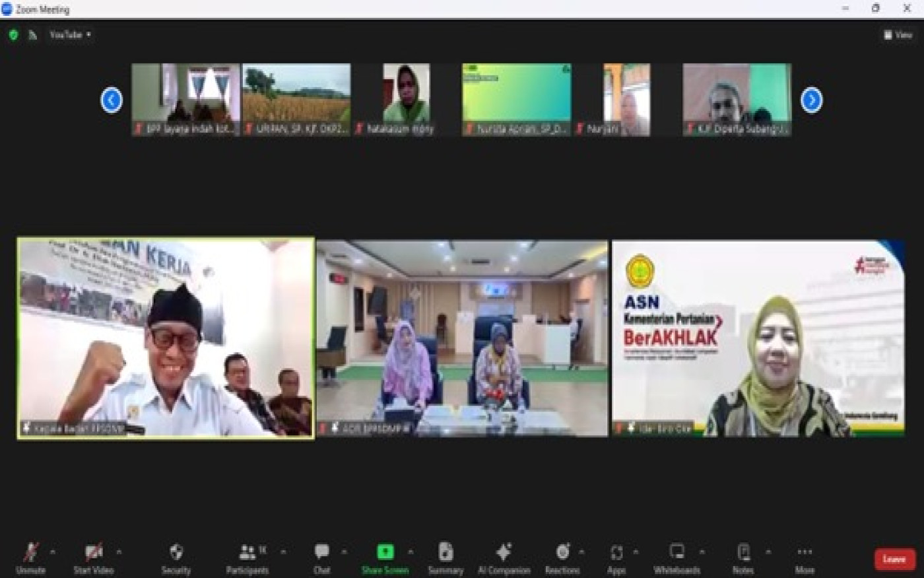The image size is (924, 578).
Task: Click the green encryption shield icon
Action: pyautogui.click(x=13, y=35)
